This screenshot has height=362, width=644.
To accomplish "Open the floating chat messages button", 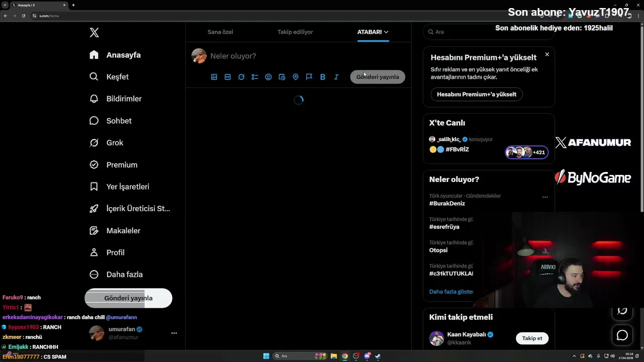I will (x=622, y=335).
